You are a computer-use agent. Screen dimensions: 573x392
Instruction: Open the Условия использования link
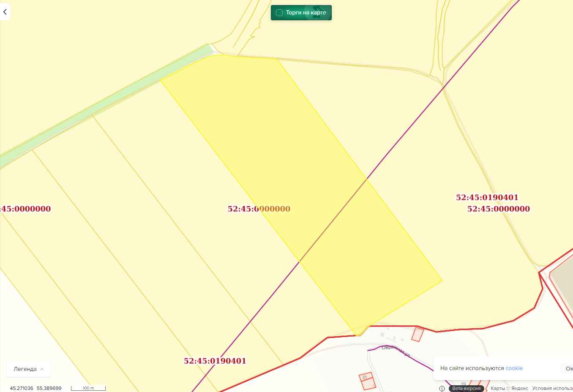[552, 388]
